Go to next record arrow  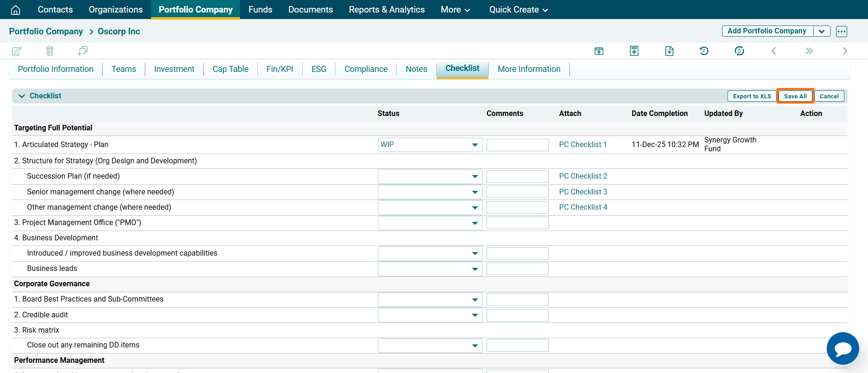click(844, 51)
